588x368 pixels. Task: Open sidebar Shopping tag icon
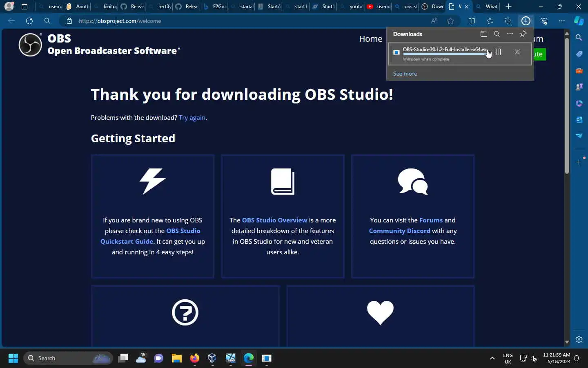pyautogui.click(x=579, y=54)
